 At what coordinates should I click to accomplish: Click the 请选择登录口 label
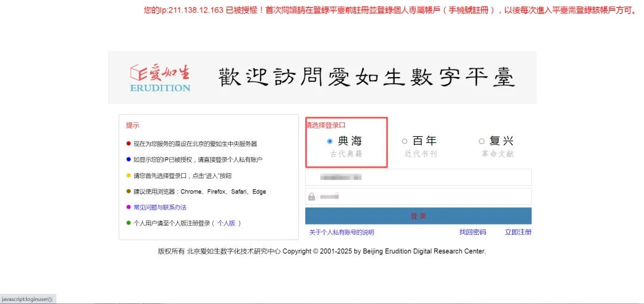326,125
